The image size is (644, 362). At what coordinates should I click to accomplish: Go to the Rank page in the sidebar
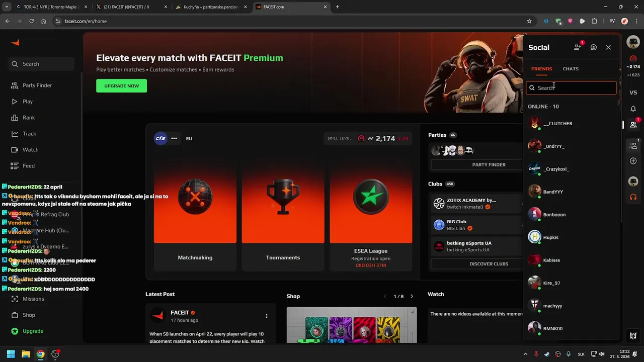[23, 118]
